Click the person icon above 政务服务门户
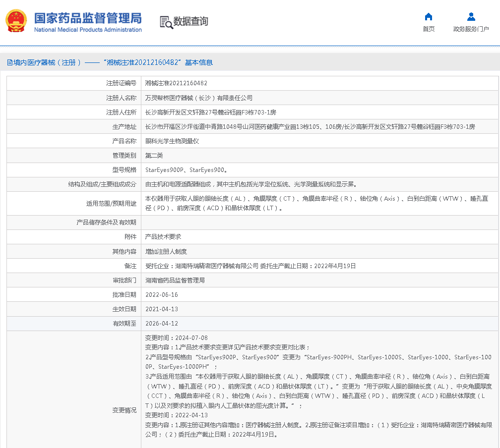The width and height of the screenshot is (500, 448). click(471, 17)
